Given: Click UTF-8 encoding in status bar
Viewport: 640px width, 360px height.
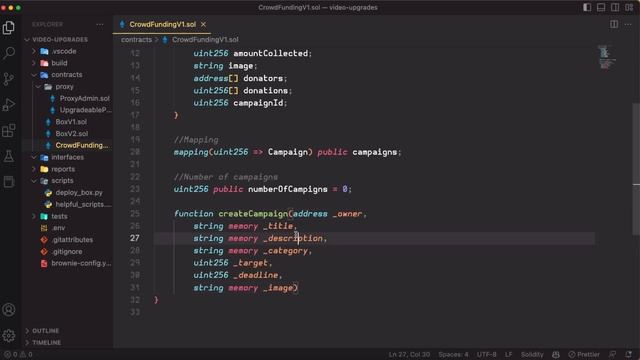Looking at the screenshot, I should pos(487,354).
